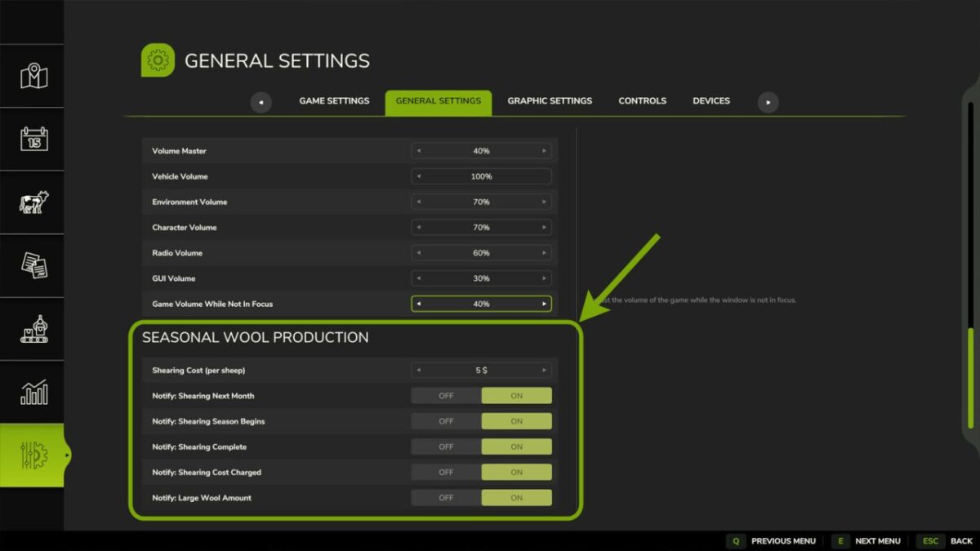The width and height of the screenshot is (980, 551).
Task: Select the calendar icon in sidebar
Action: 32,140
